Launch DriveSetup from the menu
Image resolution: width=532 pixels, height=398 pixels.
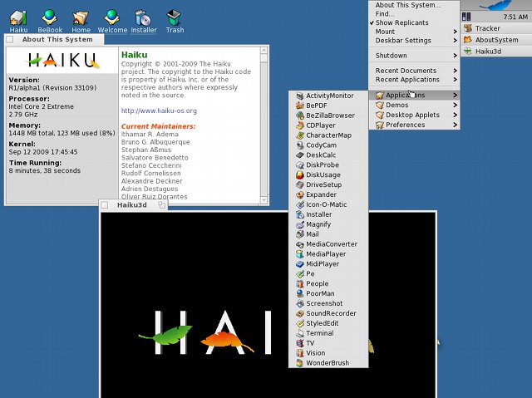(328, 184)
